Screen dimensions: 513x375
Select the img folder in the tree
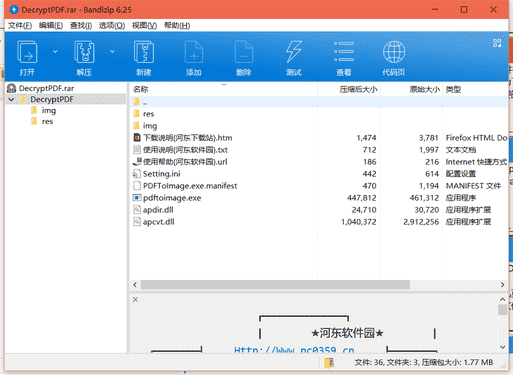(x=49, y=110)
